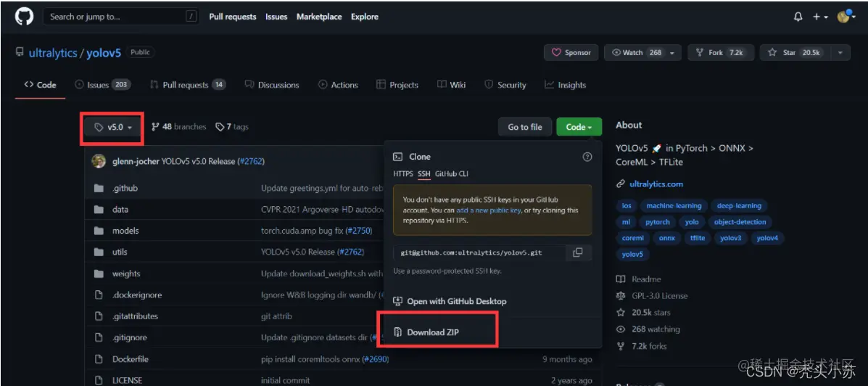
Task: Open the .gitattributes file
Action: 135,316
